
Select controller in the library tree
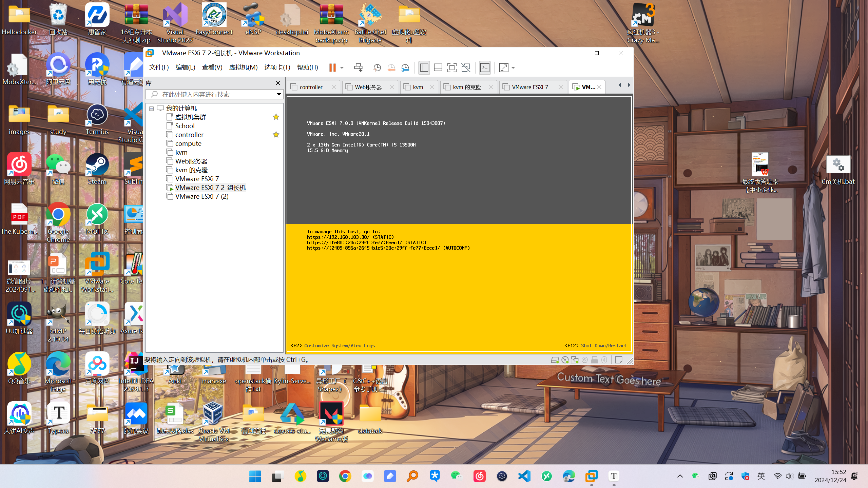click(x=189, y=135)
